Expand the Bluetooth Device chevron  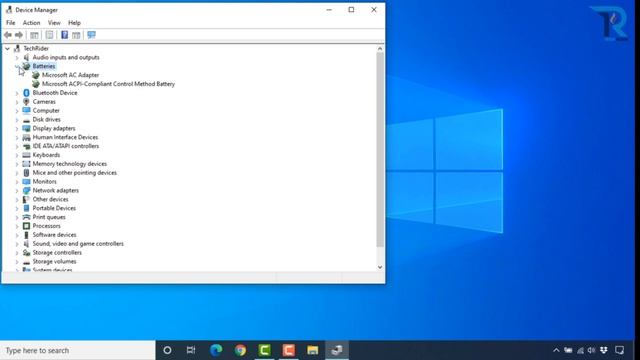click(17, 93)
